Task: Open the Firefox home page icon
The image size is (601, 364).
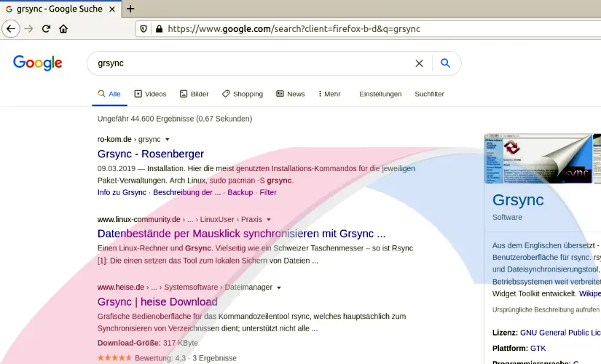Action: [x=63, y=28]
